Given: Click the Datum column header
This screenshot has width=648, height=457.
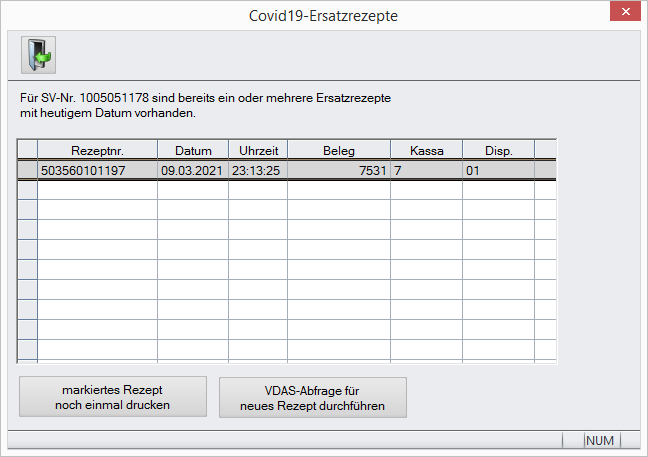Looking at the screenshot, I should 193,150.
